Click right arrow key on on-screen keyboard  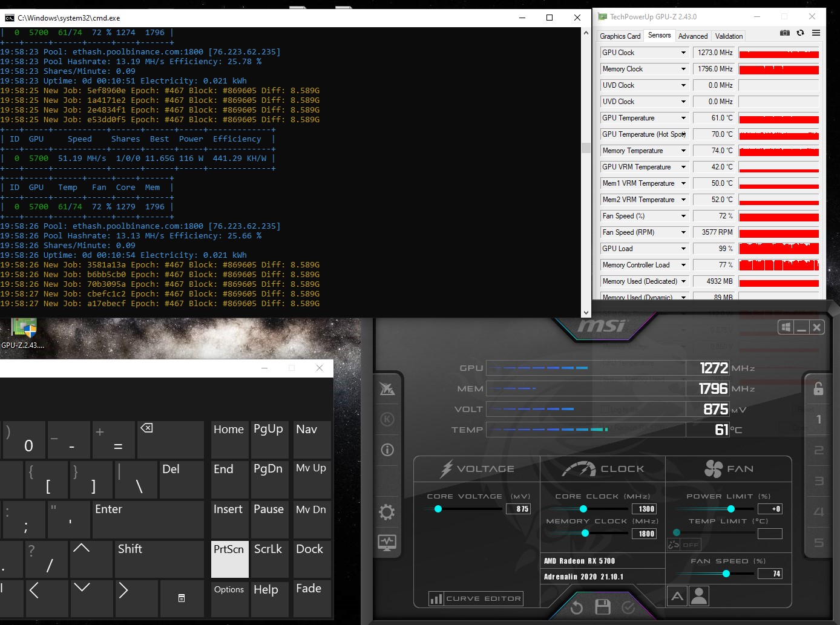click(x=137, y=598)
